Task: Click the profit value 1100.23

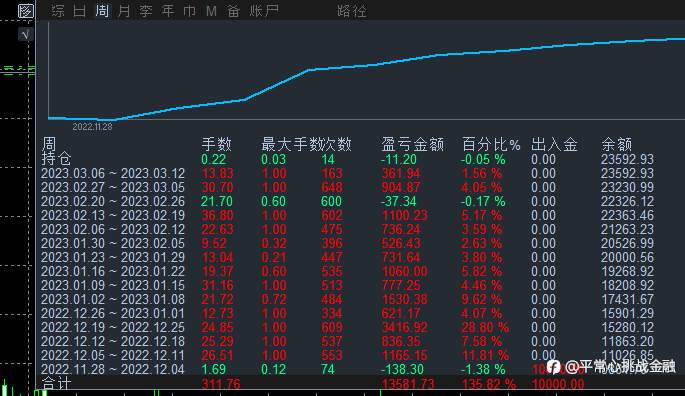Action: tap(405, 215)
